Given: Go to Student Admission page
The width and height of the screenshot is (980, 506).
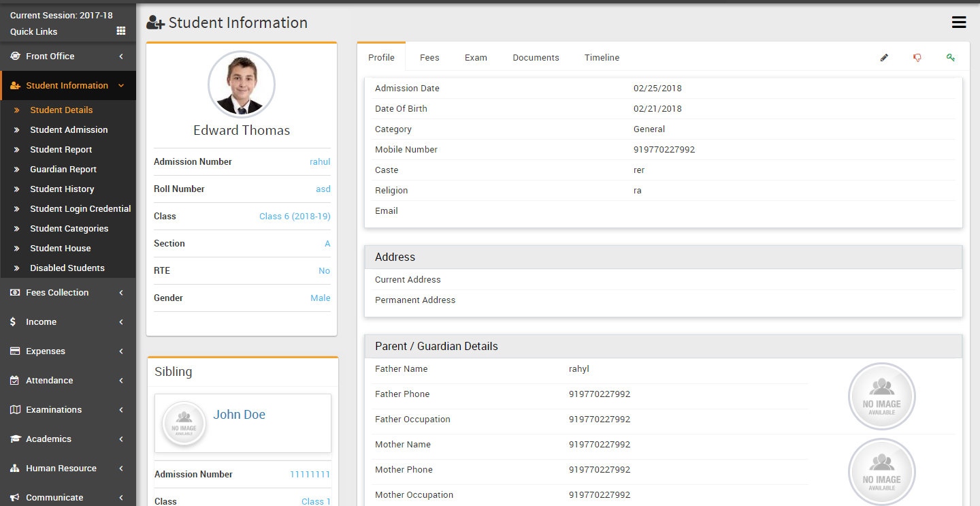Looking at the screenshot, I should pos(69,130).
